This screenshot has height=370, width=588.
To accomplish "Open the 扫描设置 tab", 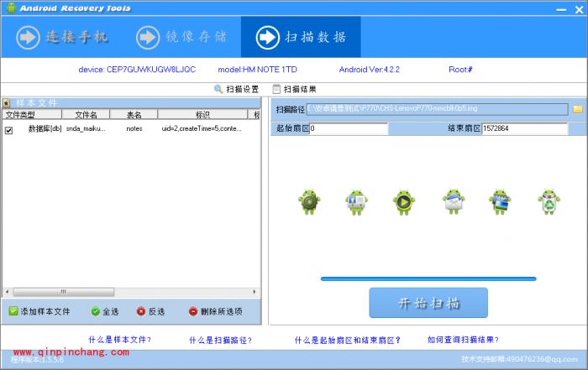I will pos(237,89).
